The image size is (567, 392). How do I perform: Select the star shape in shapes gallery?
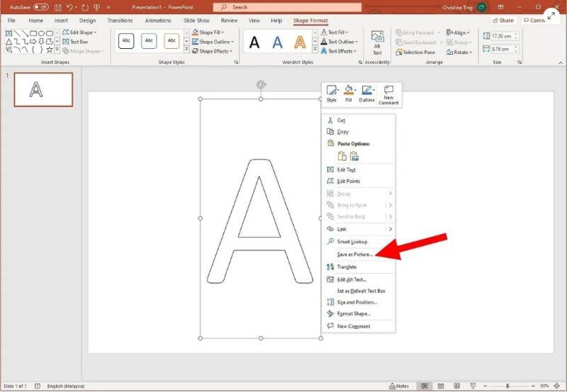point(49,50)
